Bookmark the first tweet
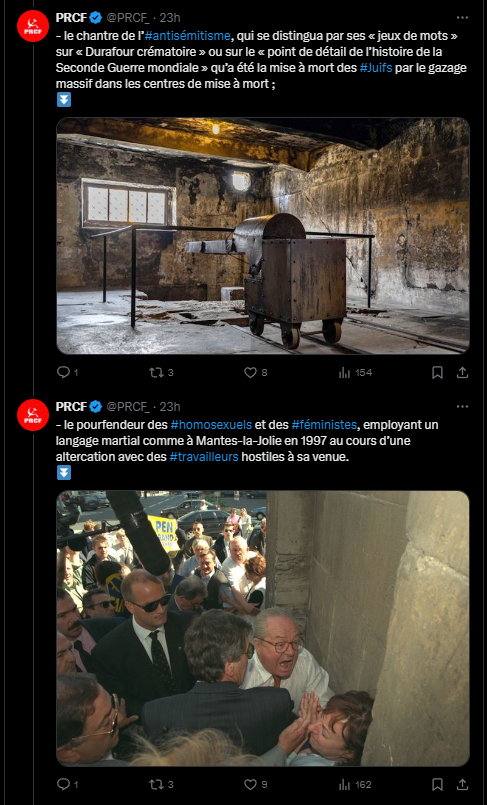487x805 pixels. click(x=437, y=372)
